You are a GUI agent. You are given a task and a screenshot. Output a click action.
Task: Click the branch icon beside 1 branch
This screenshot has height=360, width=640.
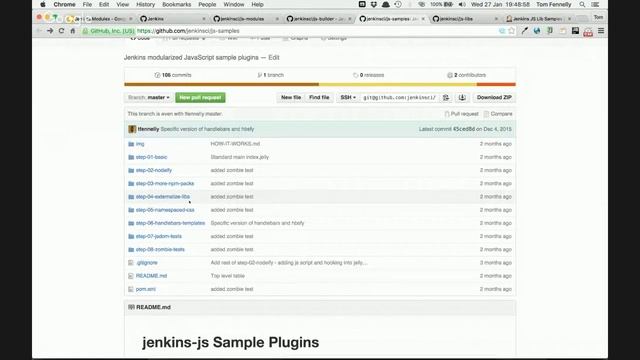click(260, 75)
